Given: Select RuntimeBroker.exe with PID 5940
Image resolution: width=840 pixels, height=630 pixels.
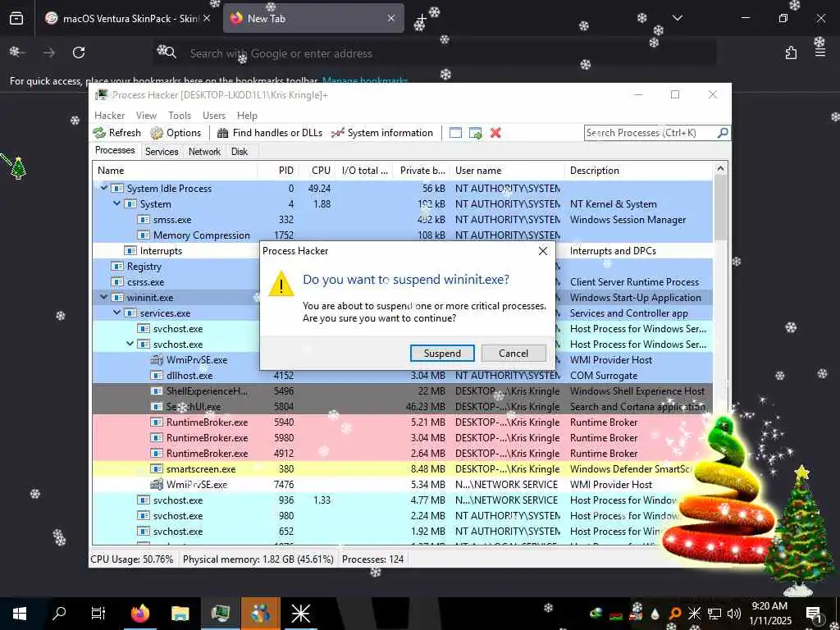Looking at the screenshot, I should click(x=402, y=422).
